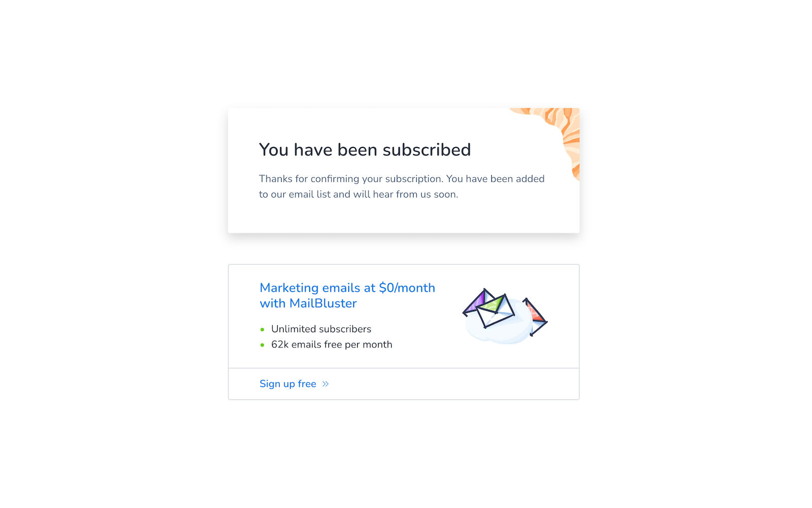Click the subscription confirmation card
Screen dimensions: 812x508
click(x=403, y=170)
